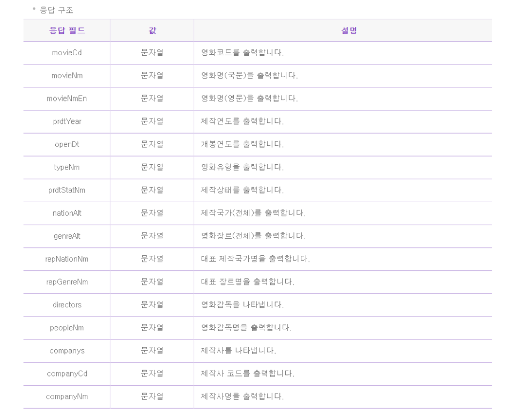The width and height of the screenshot is (518, 420).
Task: Select the '값' column header
Action: 152,31
